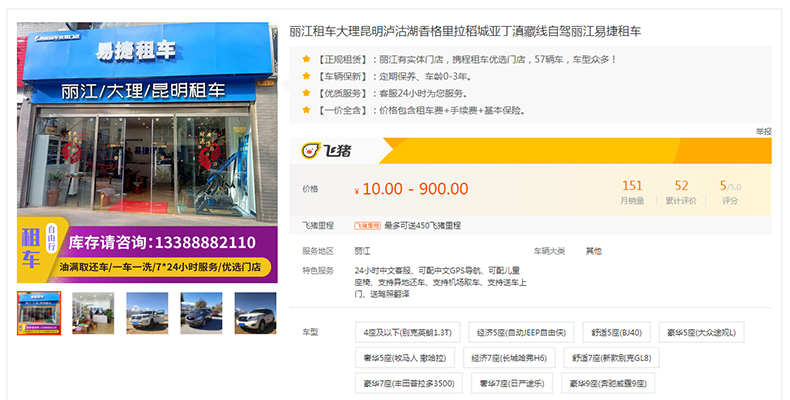View the shop interior thumbnail photo
790x400 pixels.
pyautogui.click(x=93, y=313)
